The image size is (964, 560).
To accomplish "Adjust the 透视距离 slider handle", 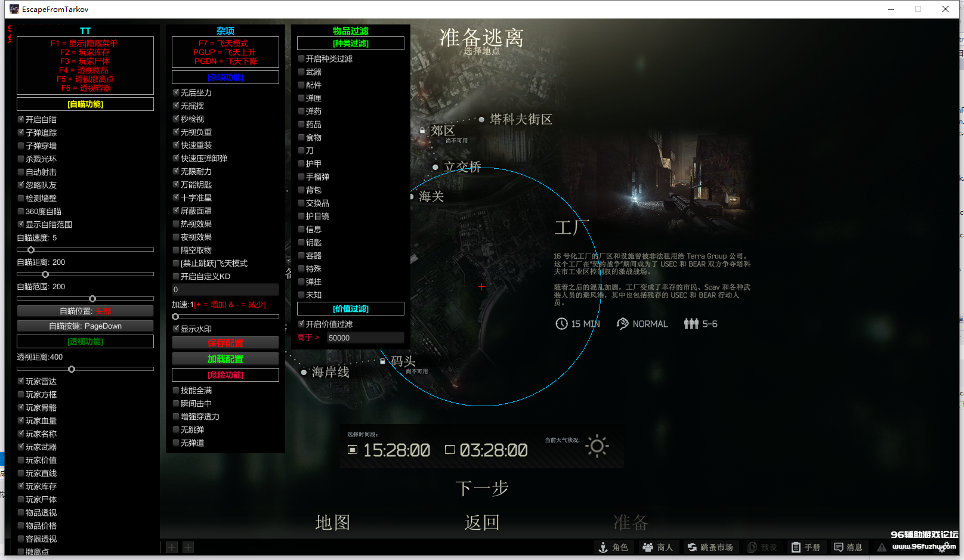I will pyautogui.click(x=72, y=369).
